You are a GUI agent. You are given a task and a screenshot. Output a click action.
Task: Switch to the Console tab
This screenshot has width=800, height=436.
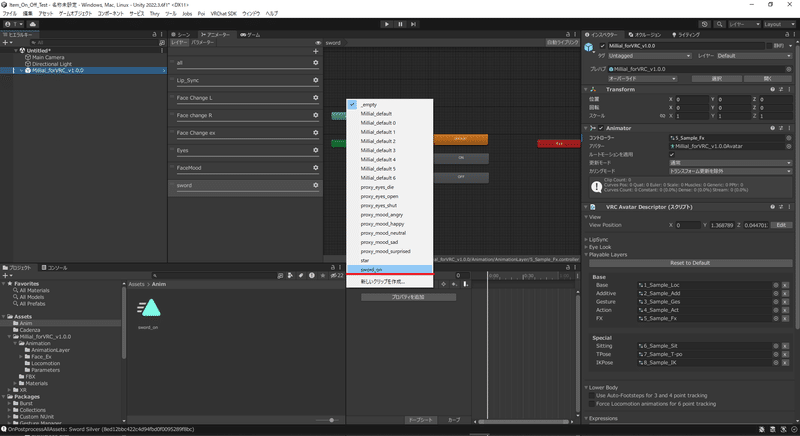point(54,267)
